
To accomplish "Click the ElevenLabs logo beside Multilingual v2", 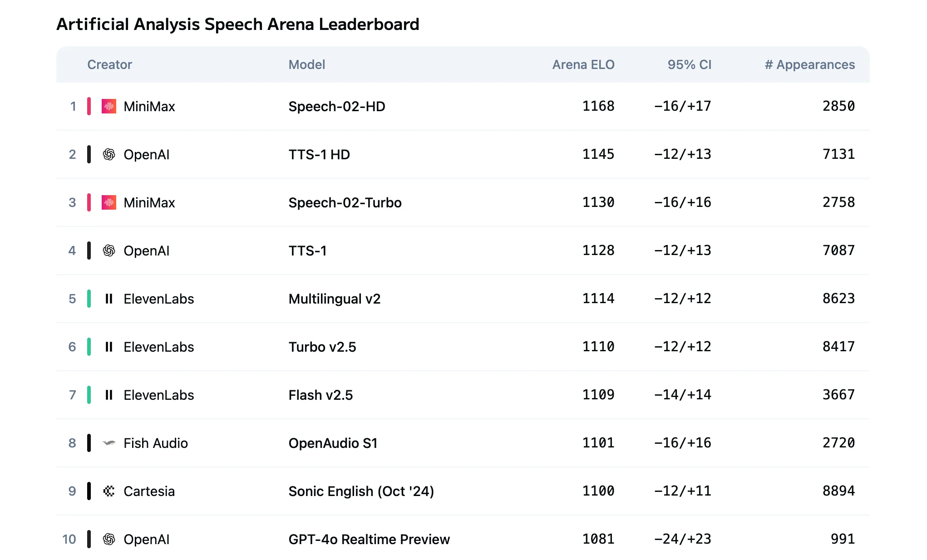I will [x=108, y=299].
